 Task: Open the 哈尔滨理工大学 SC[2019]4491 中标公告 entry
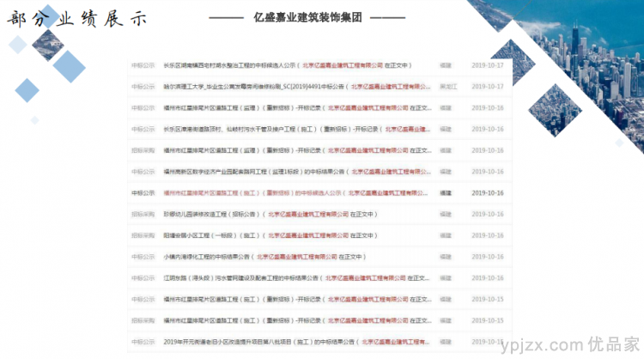tap(297, 87)
